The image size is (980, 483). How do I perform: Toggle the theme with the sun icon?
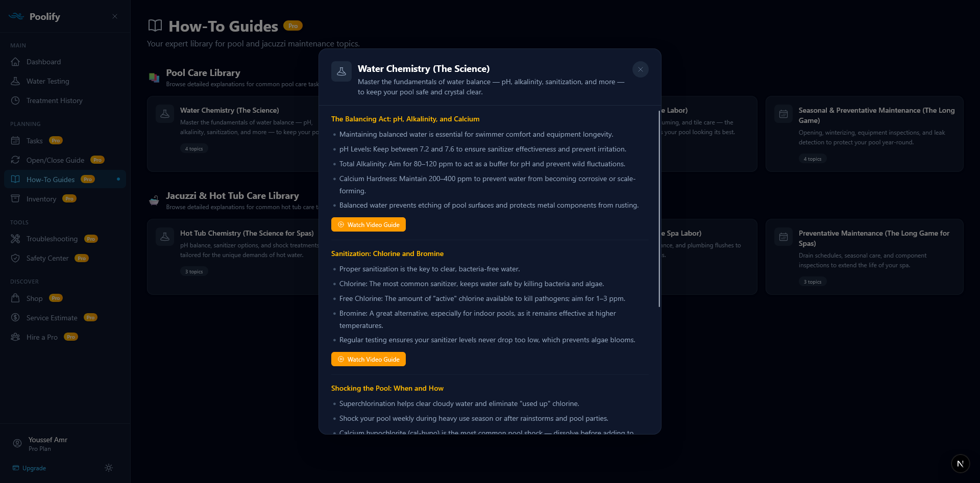[x=108, y=468]
